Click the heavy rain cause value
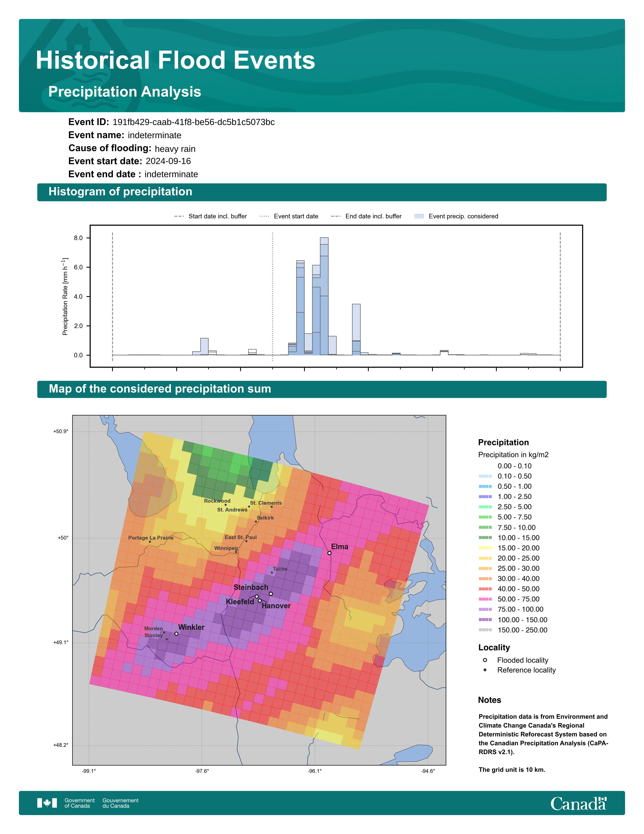This screenshot has height=834, width=644. click(x=175, y=149)
